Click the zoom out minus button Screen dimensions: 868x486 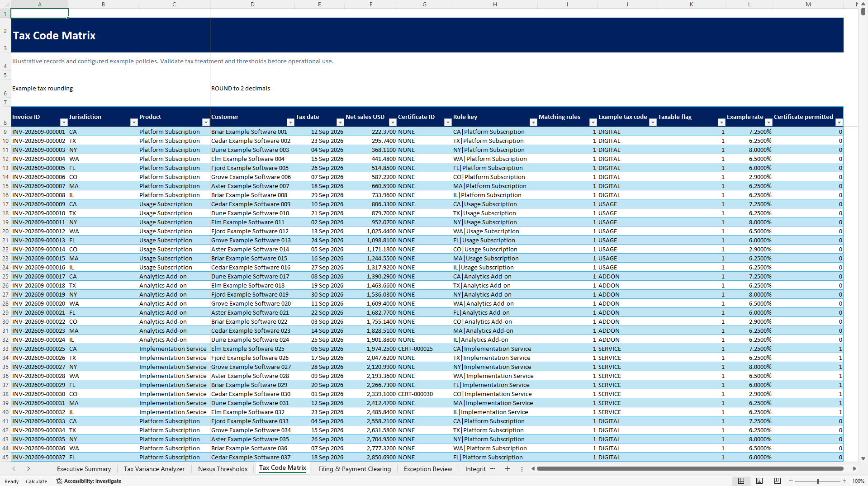(x=791, y=481)
